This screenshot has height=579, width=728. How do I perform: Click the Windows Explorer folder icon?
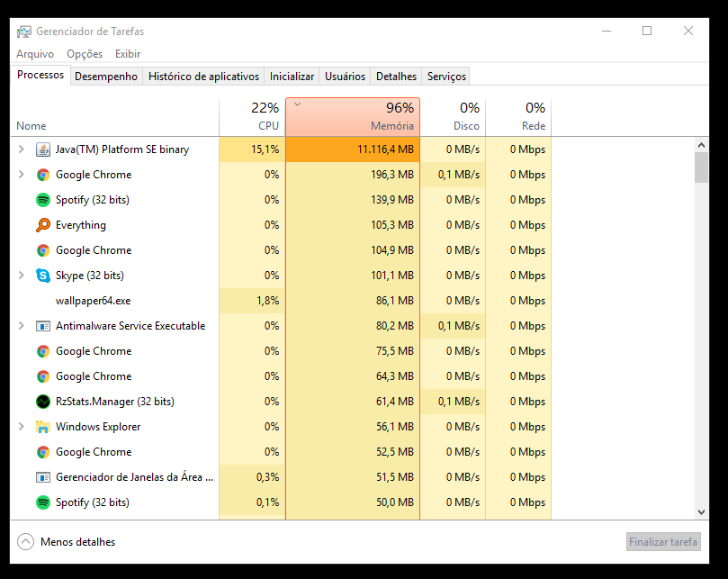coord(43,427)
